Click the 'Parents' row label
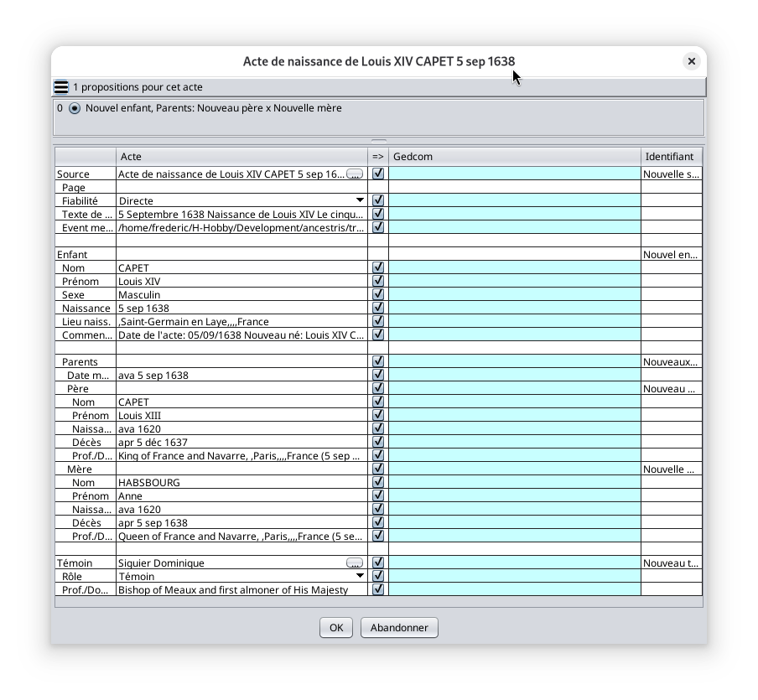Screen dimensions: 758x700 pos(80,362)
